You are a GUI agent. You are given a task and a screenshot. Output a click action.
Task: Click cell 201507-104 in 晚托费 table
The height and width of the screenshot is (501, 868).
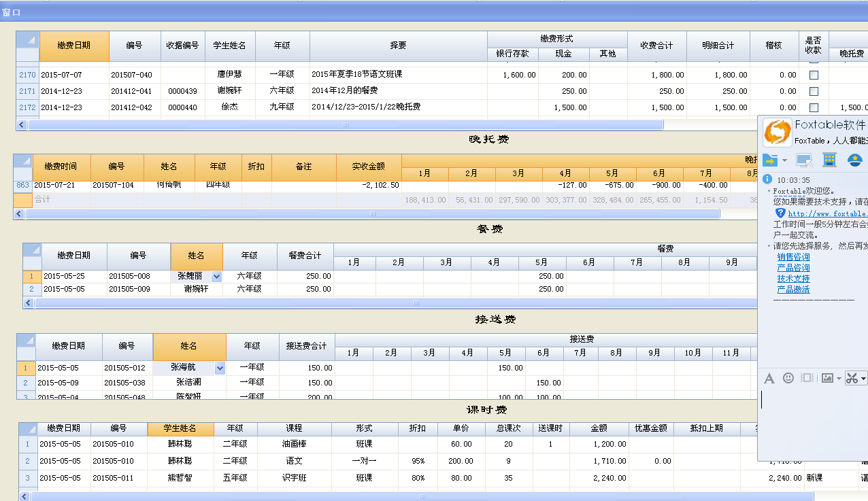pos(117,185)
